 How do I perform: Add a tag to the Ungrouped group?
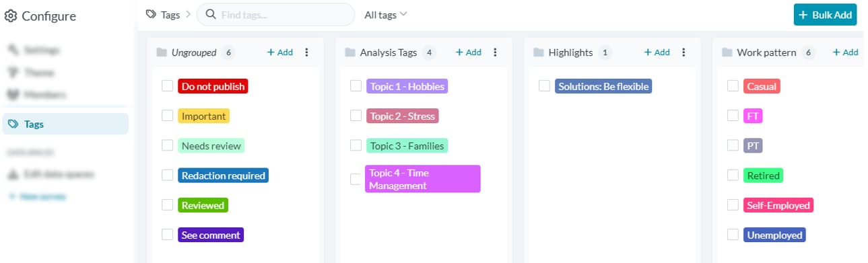click(x=280, y=52)
